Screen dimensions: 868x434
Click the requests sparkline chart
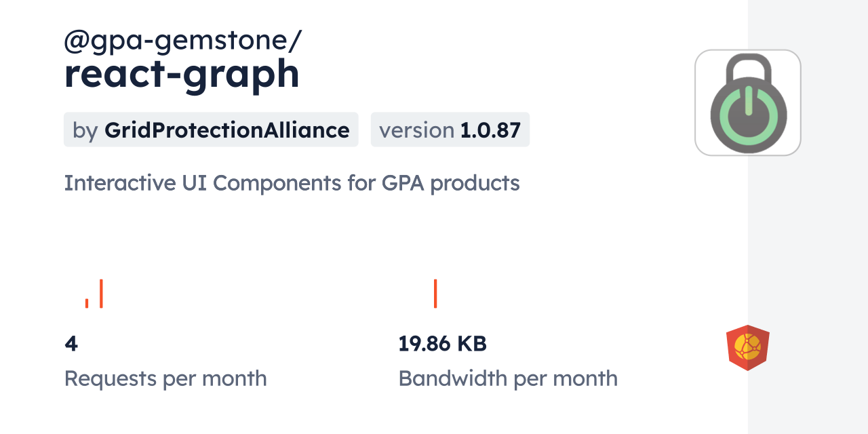[94, 294]
